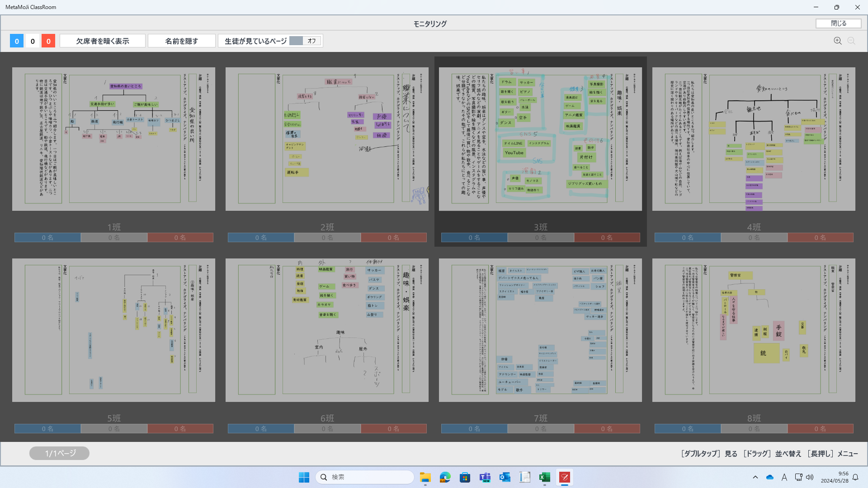Click 8班 red count bar
Screen dimensions: 868x488
[820, 429]
